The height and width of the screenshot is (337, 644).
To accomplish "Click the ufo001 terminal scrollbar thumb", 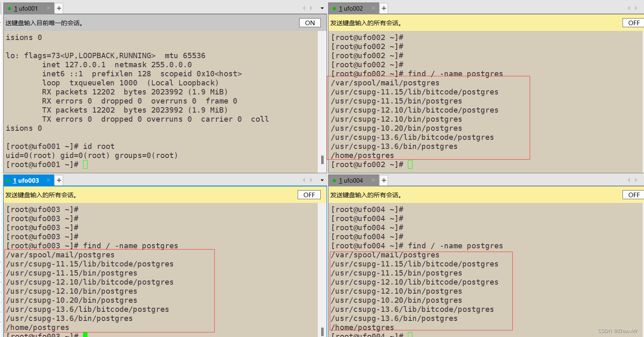I will click(x=322, y=160).
